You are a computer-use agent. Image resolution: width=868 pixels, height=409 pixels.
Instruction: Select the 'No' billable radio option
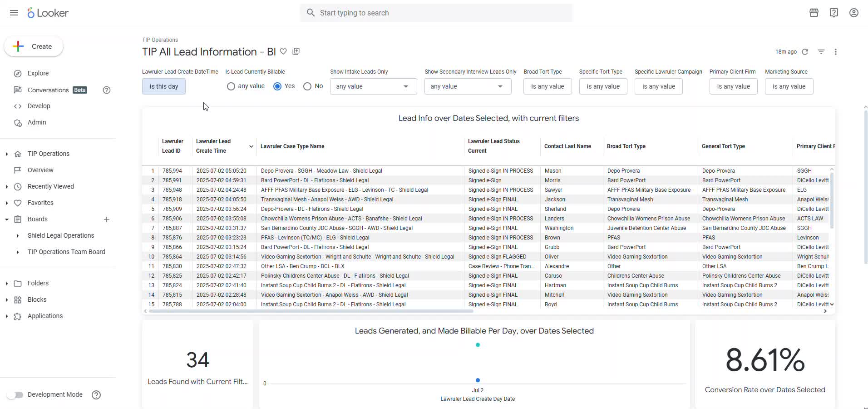point(307,86)
